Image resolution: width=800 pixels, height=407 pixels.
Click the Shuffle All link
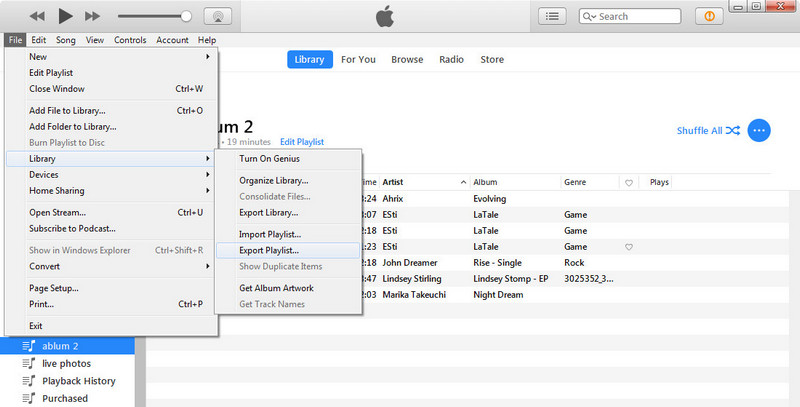tap(699, 131)
